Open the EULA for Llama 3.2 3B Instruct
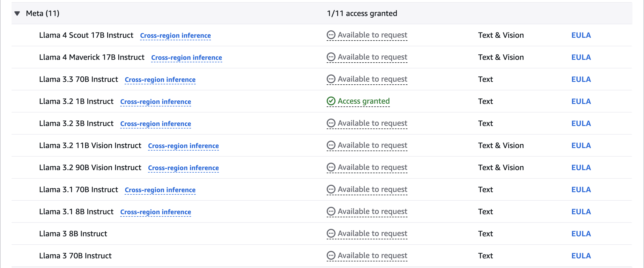 pos(581,124)
